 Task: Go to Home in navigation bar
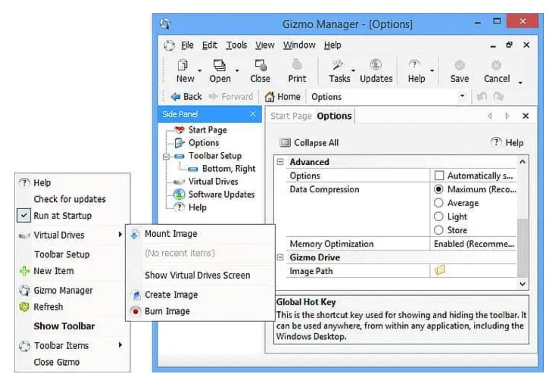pyautogui.click(x=283, y=97)
